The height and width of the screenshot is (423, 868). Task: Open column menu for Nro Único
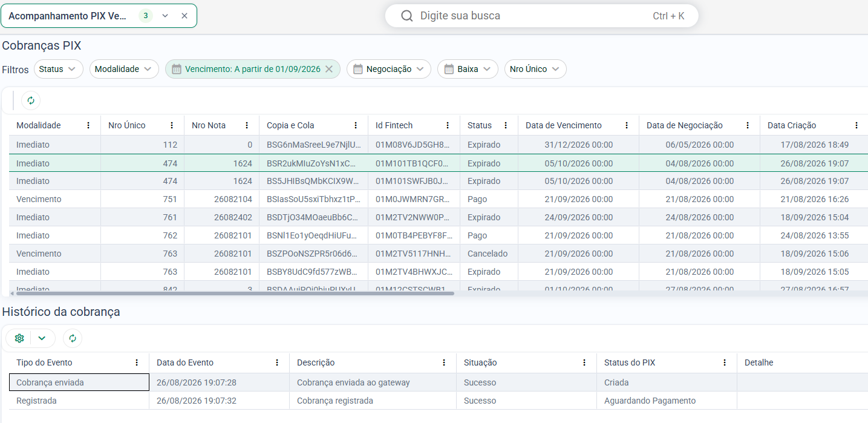(x=172, y=125)
